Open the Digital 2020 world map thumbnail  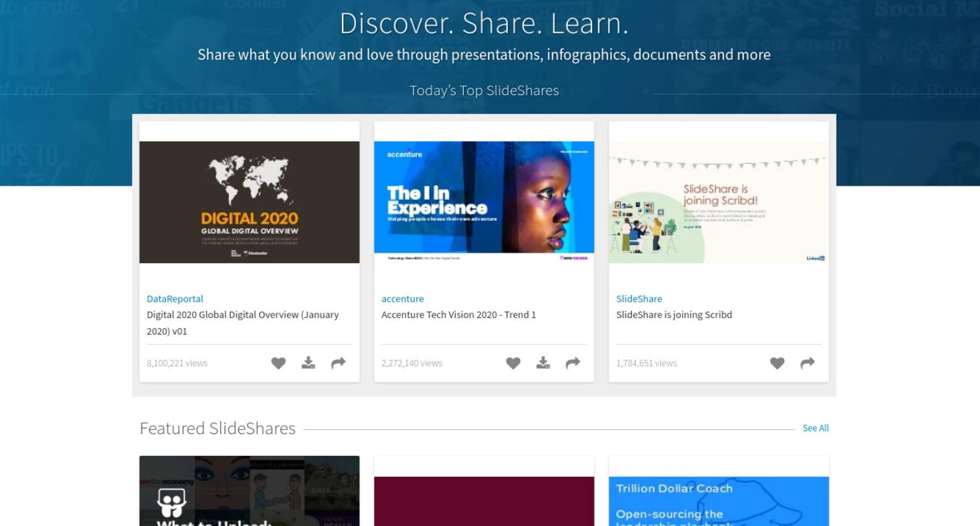[249, 202]
